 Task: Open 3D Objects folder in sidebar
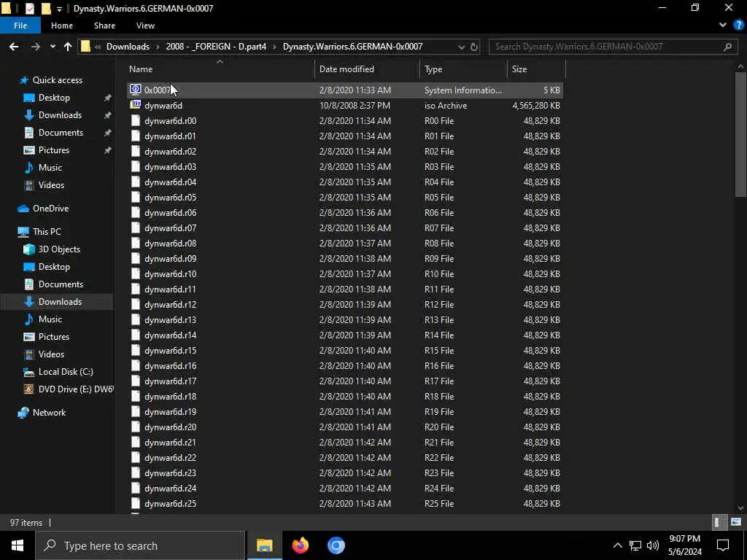tap(59, 249)
